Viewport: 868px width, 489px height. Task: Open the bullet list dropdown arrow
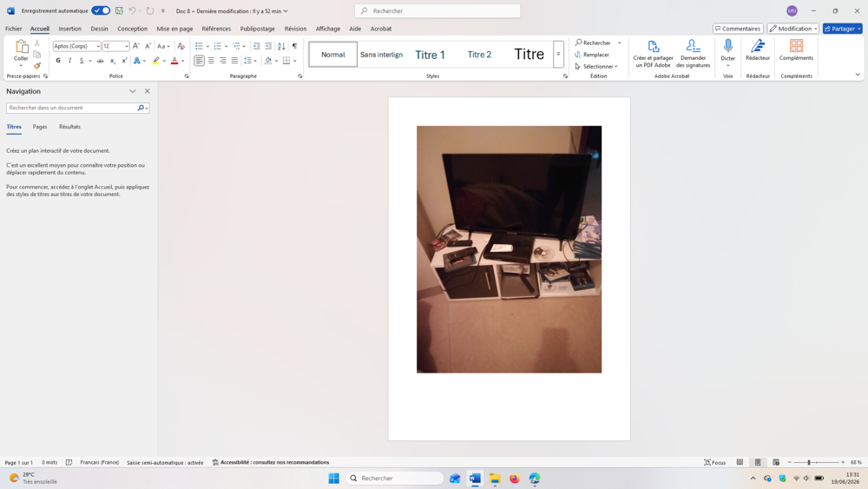tap(207, 47)
